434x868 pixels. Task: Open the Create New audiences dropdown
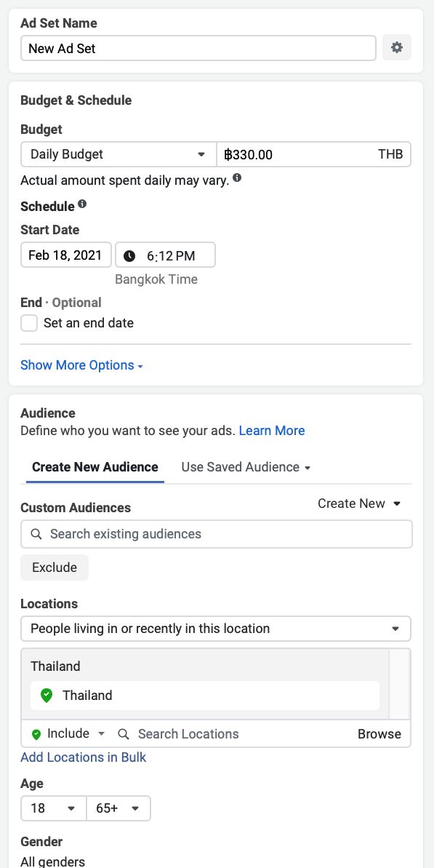click(x=359, y=503)
